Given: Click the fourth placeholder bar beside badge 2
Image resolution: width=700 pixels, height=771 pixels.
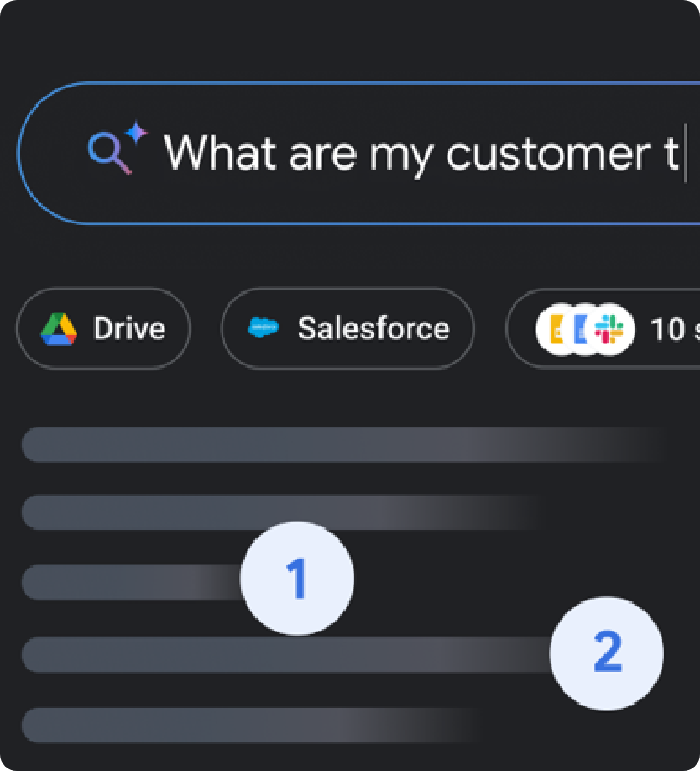Looking at the screenshot, I should (x=286, y=654).
